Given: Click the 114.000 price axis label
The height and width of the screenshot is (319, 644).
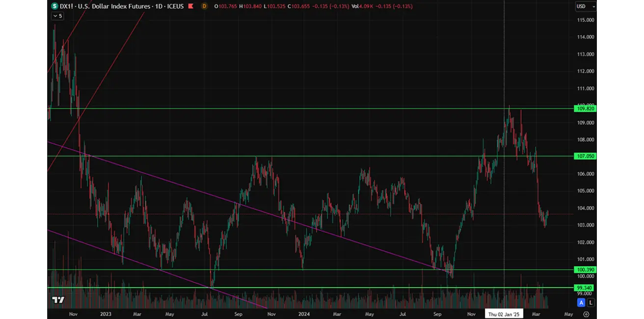Looking at the screenshot, I should point(585,37).
